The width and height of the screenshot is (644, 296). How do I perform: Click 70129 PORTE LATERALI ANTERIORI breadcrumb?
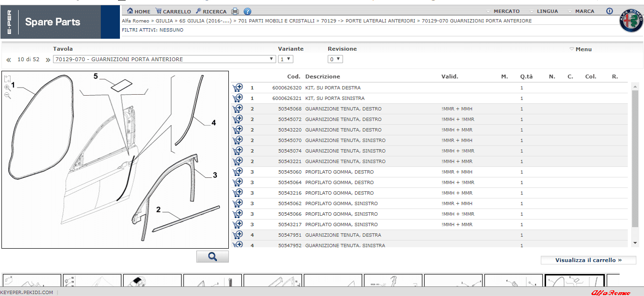tap(368, 21)
